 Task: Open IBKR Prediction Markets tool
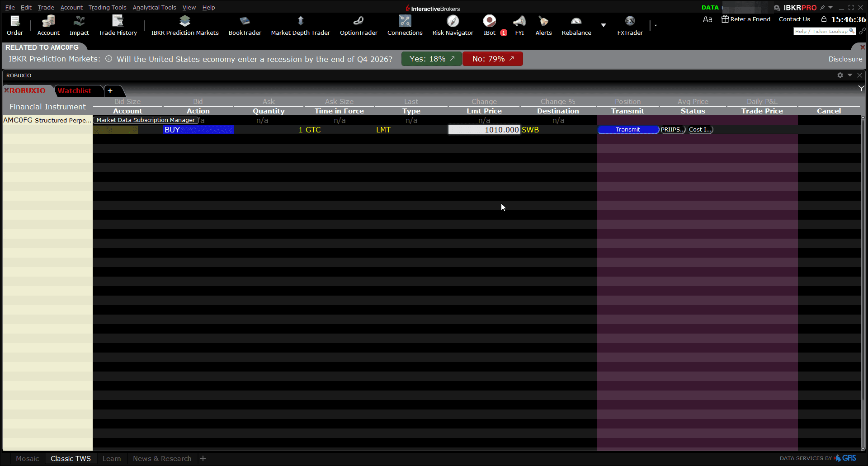(x=185, y=26)
